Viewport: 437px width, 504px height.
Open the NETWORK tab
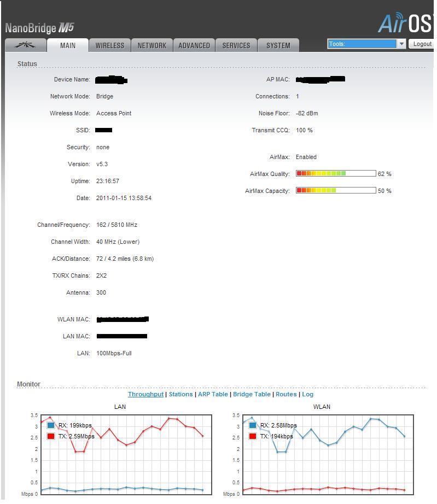(152, 45)
